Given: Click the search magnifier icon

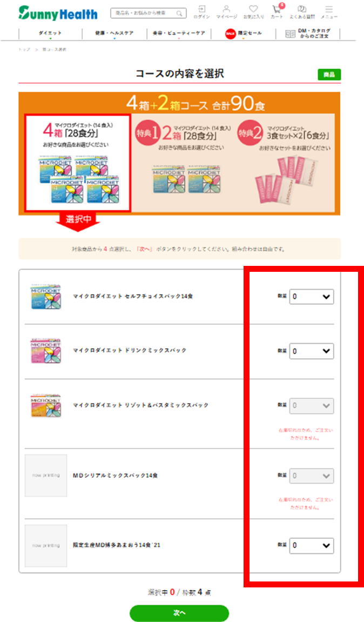Looking at the screenshot, I should pos(179,14).
